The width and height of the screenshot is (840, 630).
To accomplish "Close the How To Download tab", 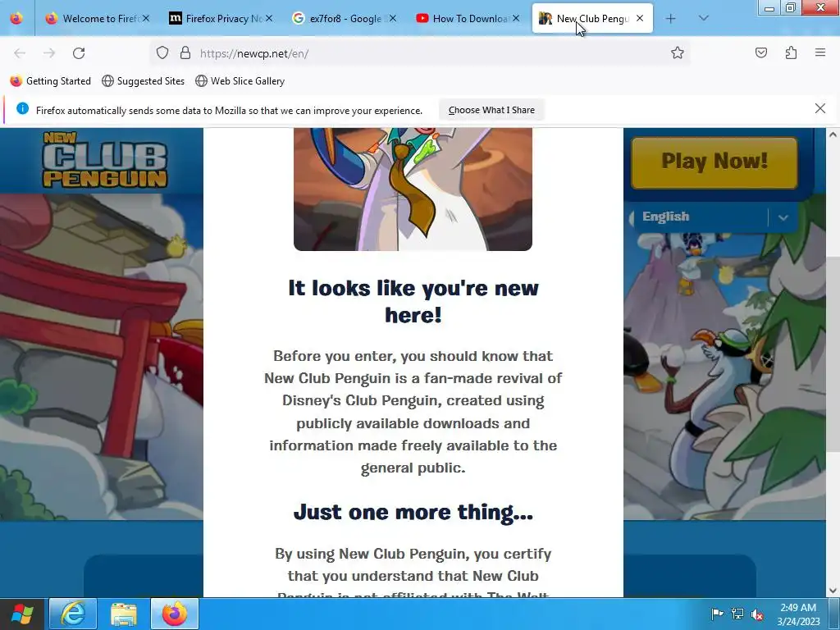I will (x=515, y=18).
